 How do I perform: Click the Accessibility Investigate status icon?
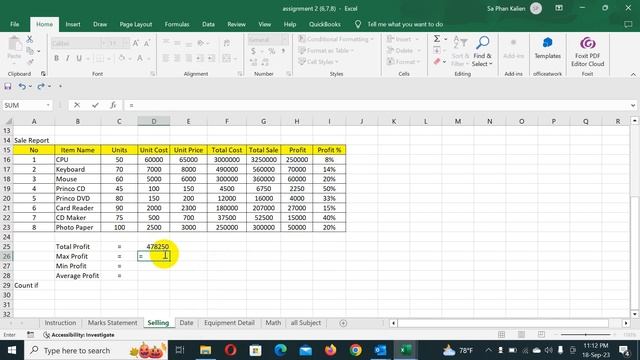click(47, 335)
